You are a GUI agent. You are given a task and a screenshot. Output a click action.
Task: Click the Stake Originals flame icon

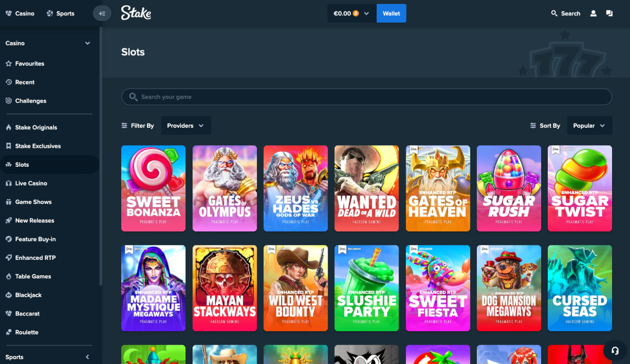(x=8, y=127)
